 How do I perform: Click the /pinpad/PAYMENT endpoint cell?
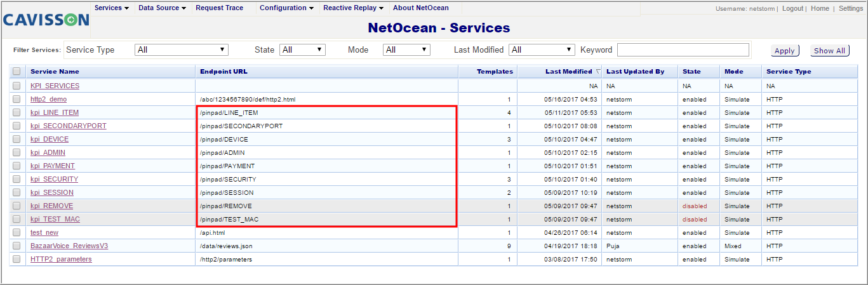coord(227,166)
